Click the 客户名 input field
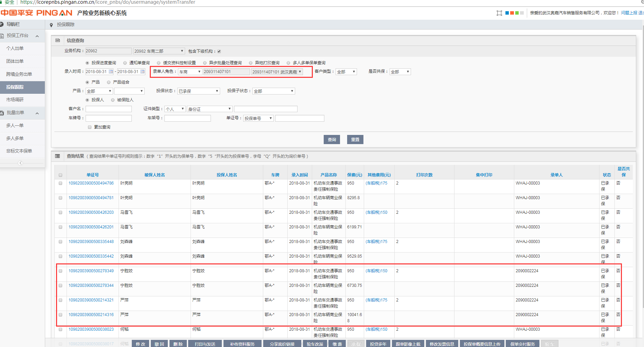 (108, 109)
